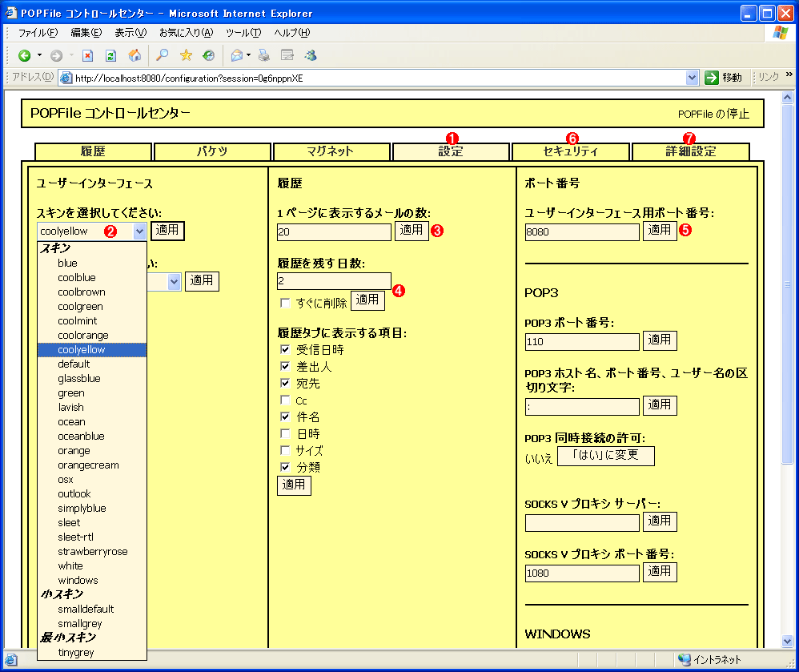Click the green 移動 Go arrow icon
Image resolution: width=799 pixels, height=672 pixels.
click(x=712, y=78)
